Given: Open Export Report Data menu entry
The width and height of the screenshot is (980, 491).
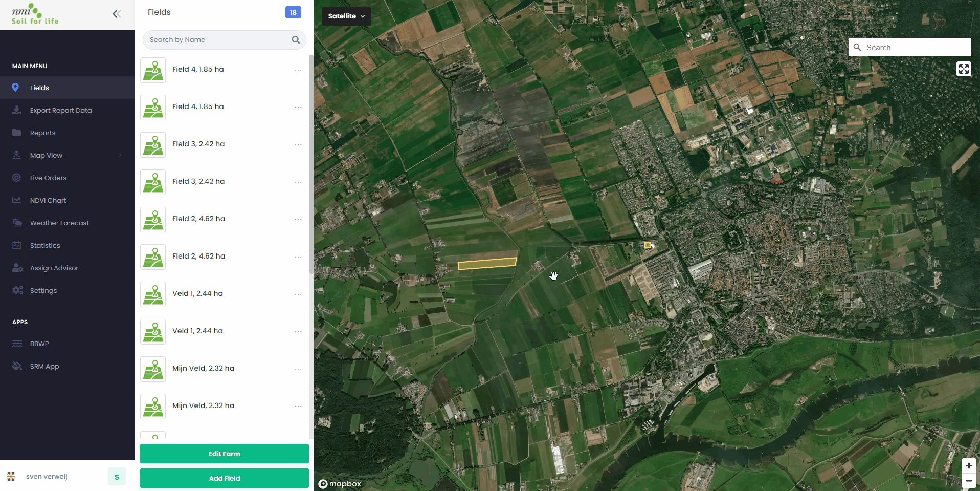Looking at the screenshot, I should [17, 110].
